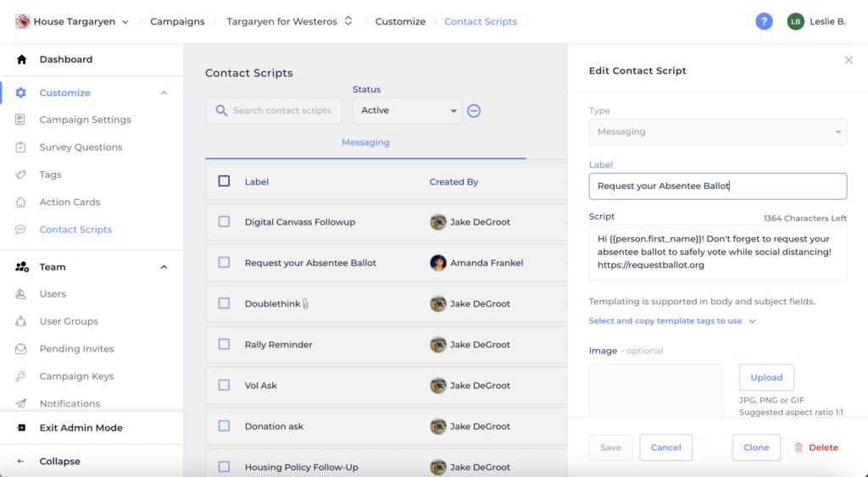This screenshot has height=477, width=868.
Task: Click the Search contact scripts field
Action: point(274,111)
